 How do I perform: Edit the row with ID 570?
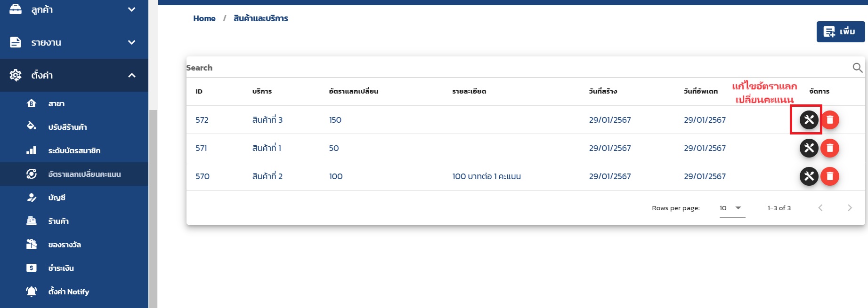(809, 176)
